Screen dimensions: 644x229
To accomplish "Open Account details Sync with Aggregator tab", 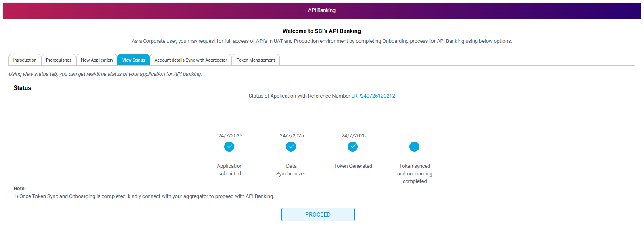I will click(191, 60).
